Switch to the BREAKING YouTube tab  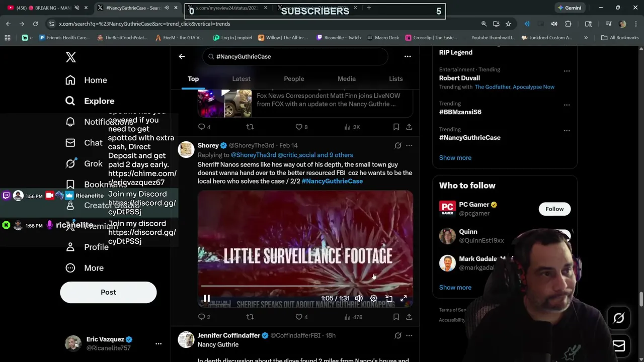click(x=48, y=8)
